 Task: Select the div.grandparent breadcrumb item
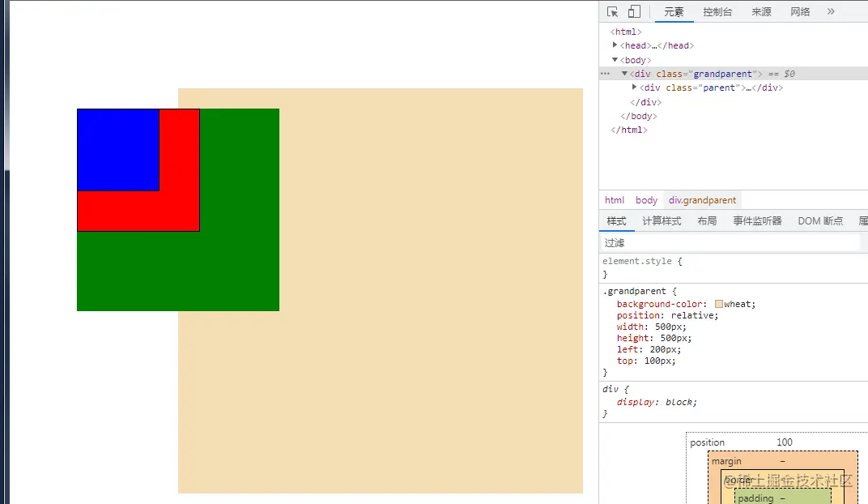point(701,200)
